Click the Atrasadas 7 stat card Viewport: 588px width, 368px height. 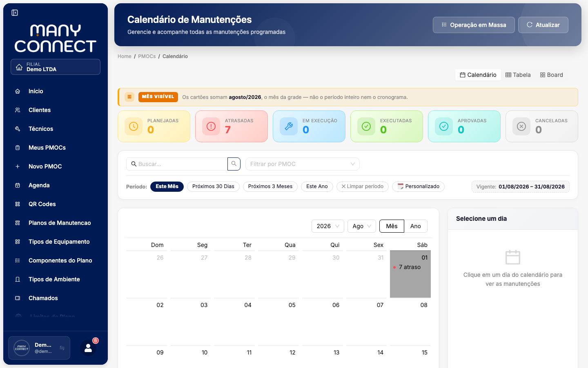point(232,126)
